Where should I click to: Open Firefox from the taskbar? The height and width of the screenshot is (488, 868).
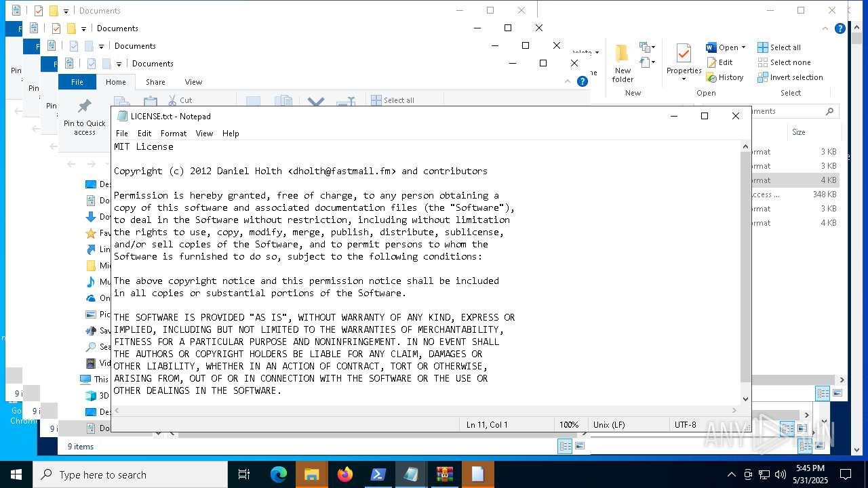[x=345, y=474]
